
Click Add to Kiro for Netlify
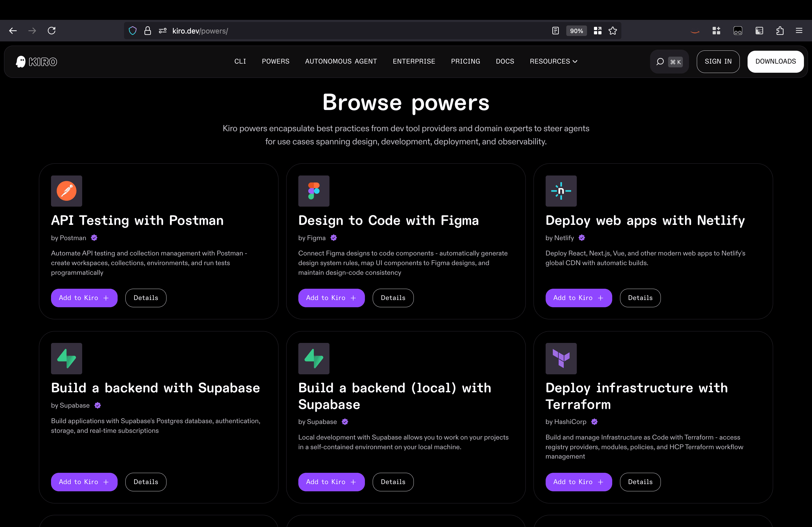579,298
